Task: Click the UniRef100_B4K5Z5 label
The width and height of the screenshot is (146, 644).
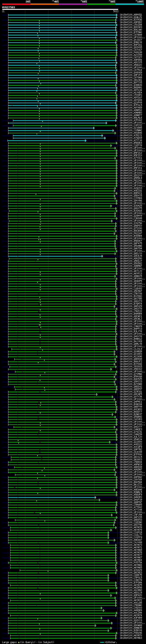Action: coord(131,379)
